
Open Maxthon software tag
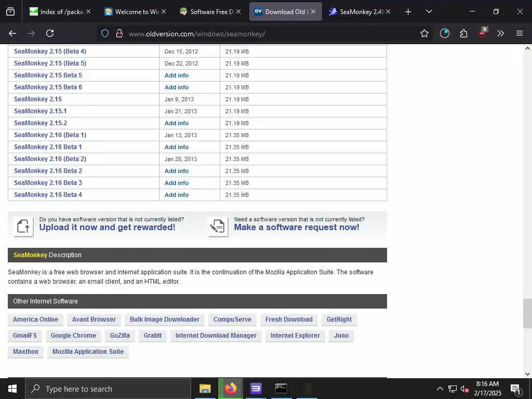(25, 352)
